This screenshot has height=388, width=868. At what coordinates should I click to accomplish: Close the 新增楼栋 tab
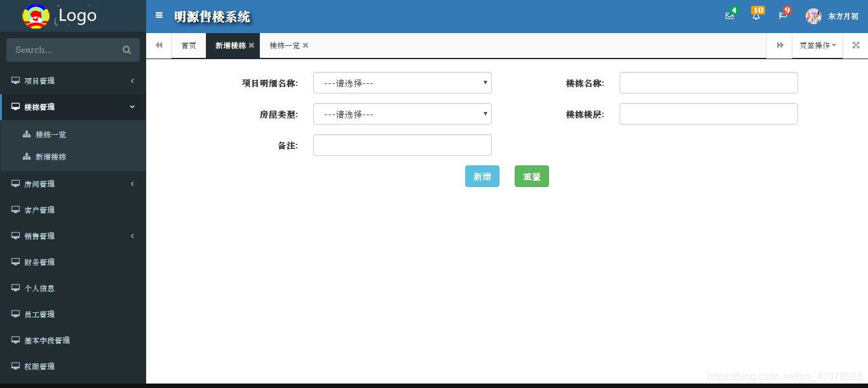pos(252,46)
